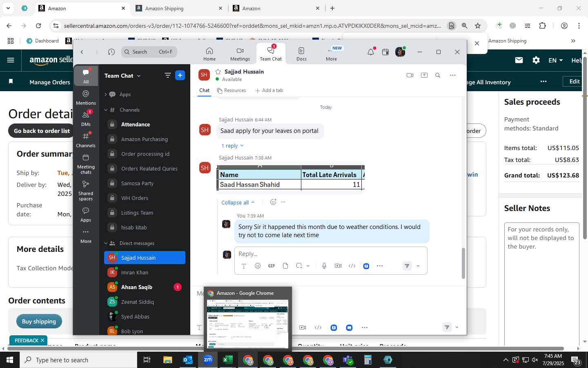Open the Zoom Docs tab
The width and height of the screenshot is (588, 368).
click(x=301, y=54)
